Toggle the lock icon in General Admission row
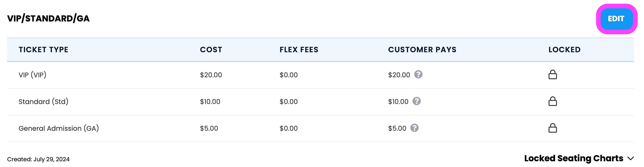 pyautogui.click(x=553, y=128)
